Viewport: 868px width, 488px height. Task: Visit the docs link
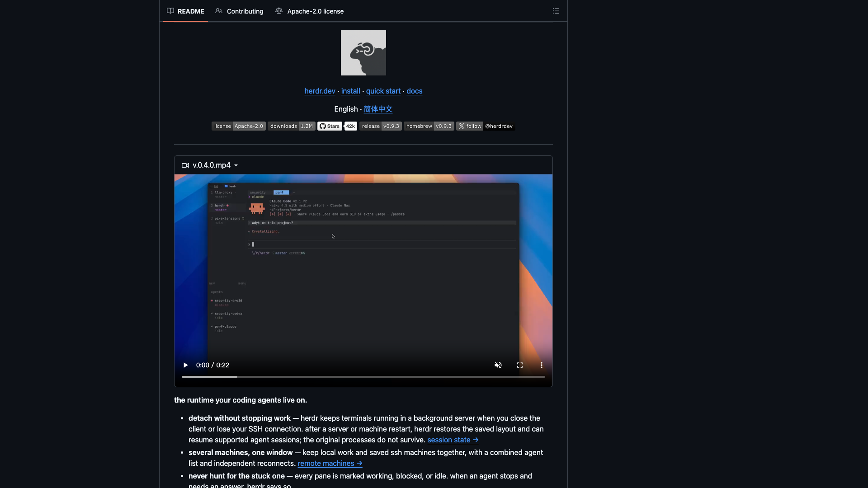(414, 91)
